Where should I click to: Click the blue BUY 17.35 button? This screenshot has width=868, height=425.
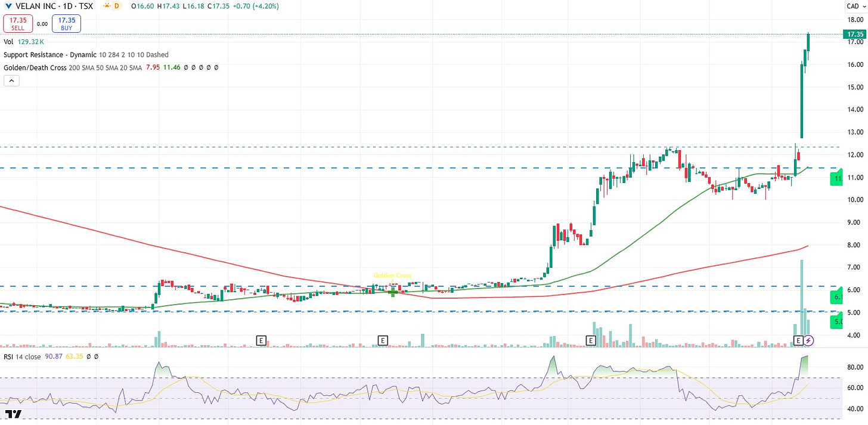[66, 24]
